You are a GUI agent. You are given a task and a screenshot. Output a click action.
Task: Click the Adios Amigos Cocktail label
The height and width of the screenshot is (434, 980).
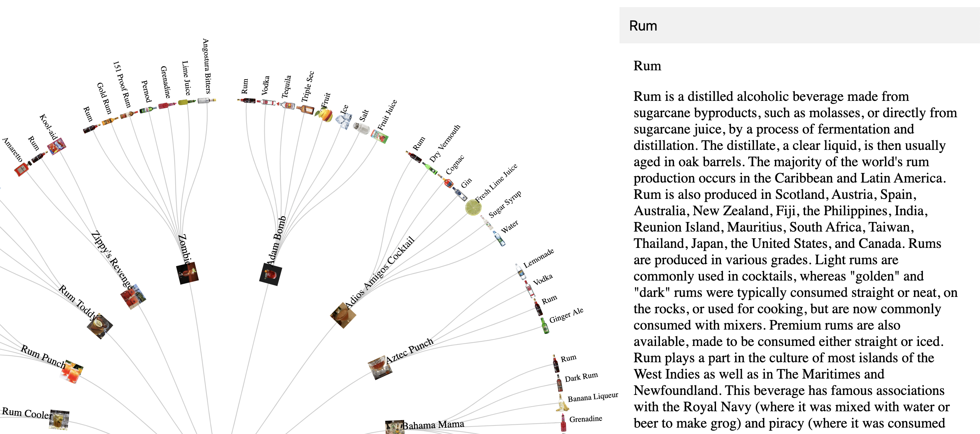pos(380,273)
